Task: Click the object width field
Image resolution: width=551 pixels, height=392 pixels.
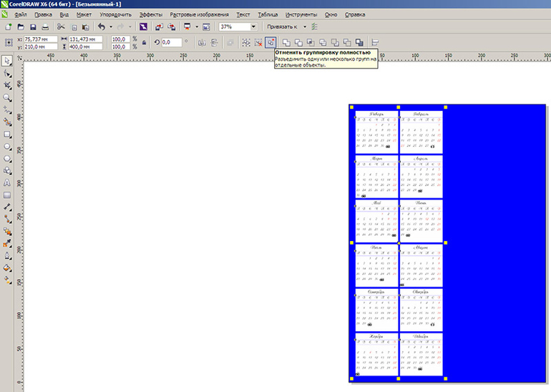Action: click(x=82, y=39)
